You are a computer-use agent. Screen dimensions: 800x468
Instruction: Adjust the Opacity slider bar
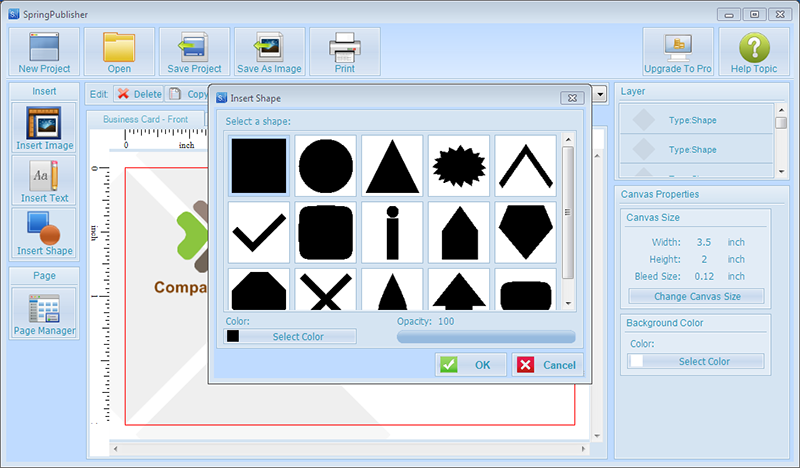[x=486, y=337]
